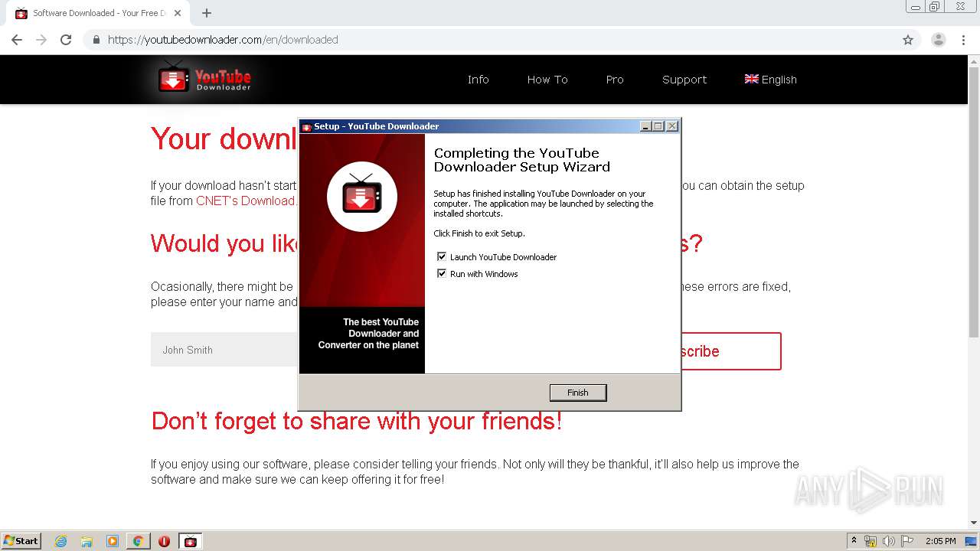
Task: Open the Chrome profile avatar icon
Action: 939,40
